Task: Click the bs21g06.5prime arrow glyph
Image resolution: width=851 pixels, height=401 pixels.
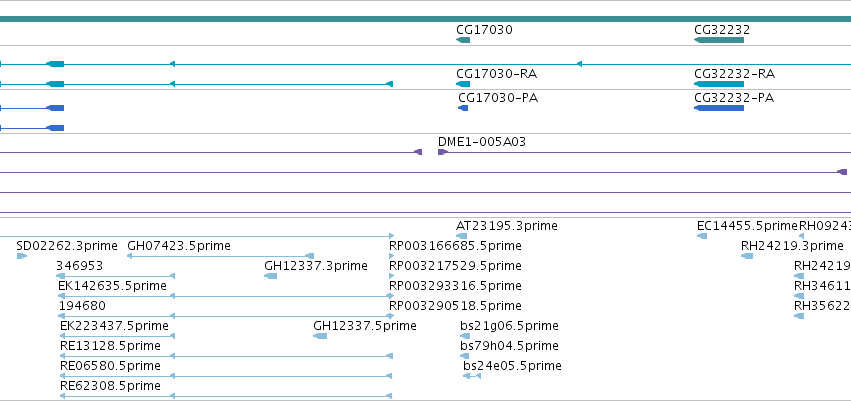Action: click(x=465, y=336)
